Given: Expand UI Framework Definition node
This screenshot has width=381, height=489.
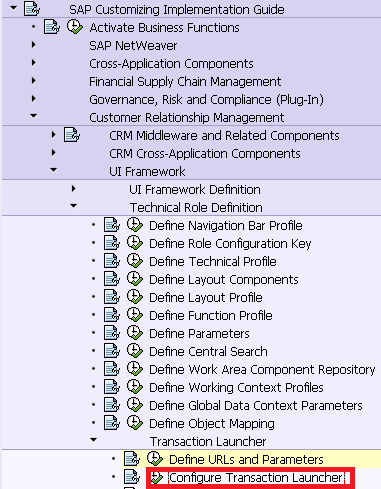Looking at the screenshot, I should coord(73,189).
